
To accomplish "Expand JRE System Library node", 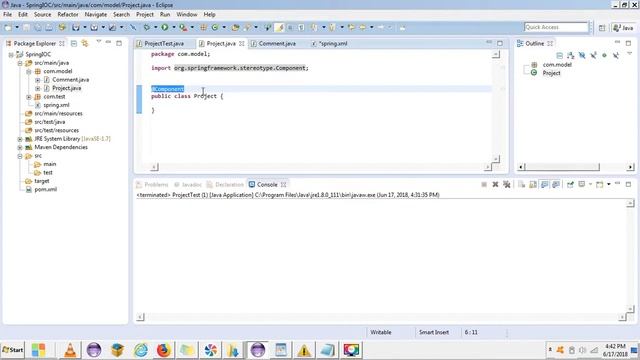I will pos(20,139).
